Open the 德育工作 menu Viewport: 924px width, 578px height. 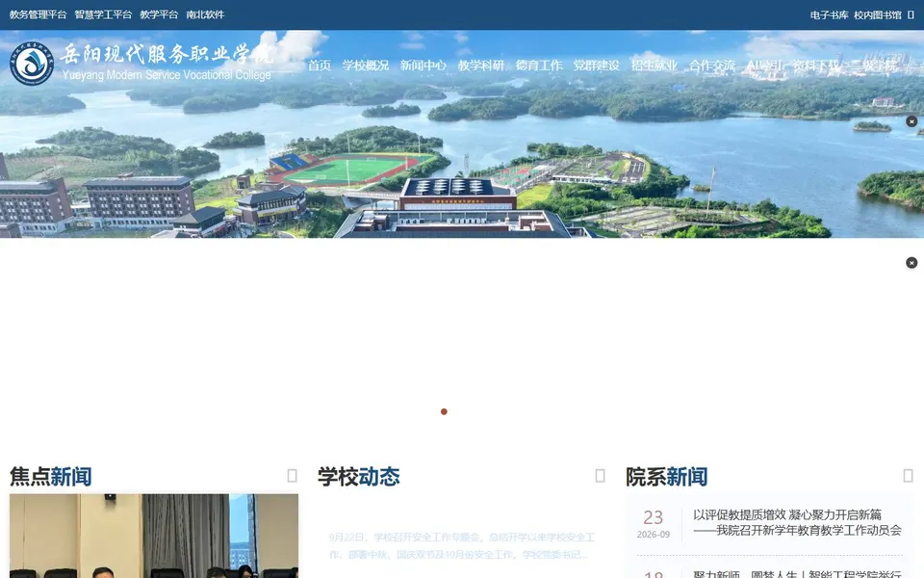(539, 66)
